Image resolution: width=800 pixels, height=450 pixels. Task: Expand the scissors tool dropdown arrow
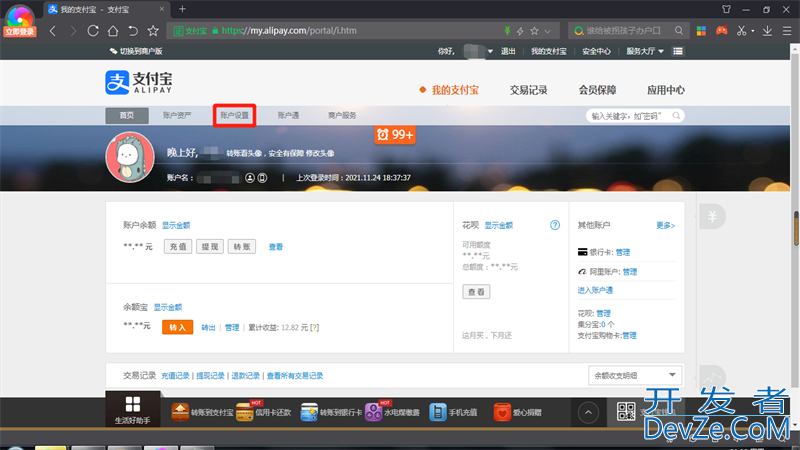click(x=753, y=31)
